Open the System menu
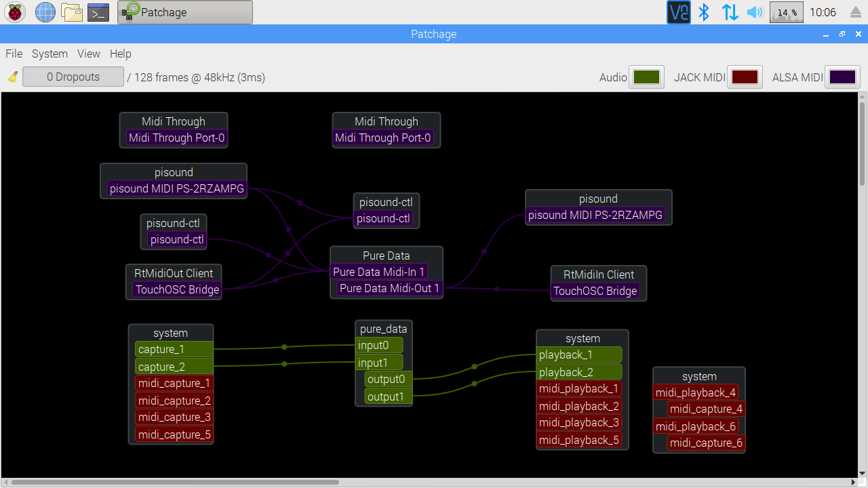The width and height of the screenshot is (868, 488). pos(50,54)
